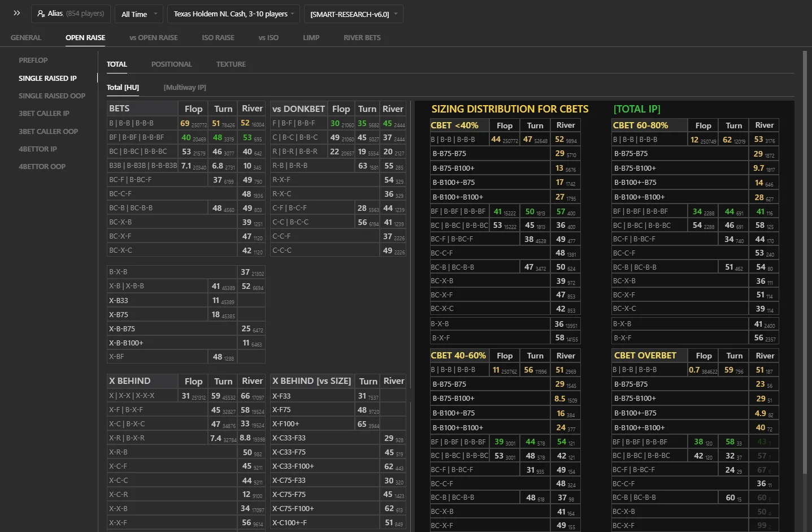Open the vs ISO tab
The height and width of the screenshot is (532, 812).
click(268, 38)
